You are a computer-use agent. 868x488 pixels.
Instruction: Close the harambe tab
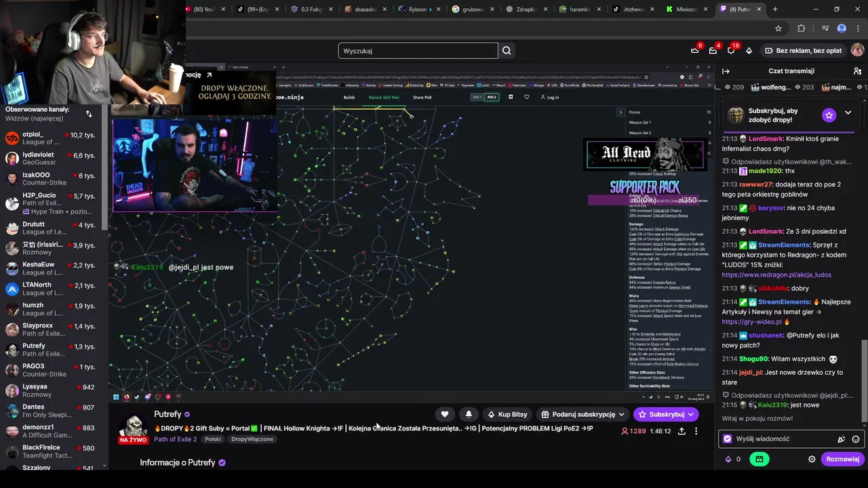tap(598, 9)
